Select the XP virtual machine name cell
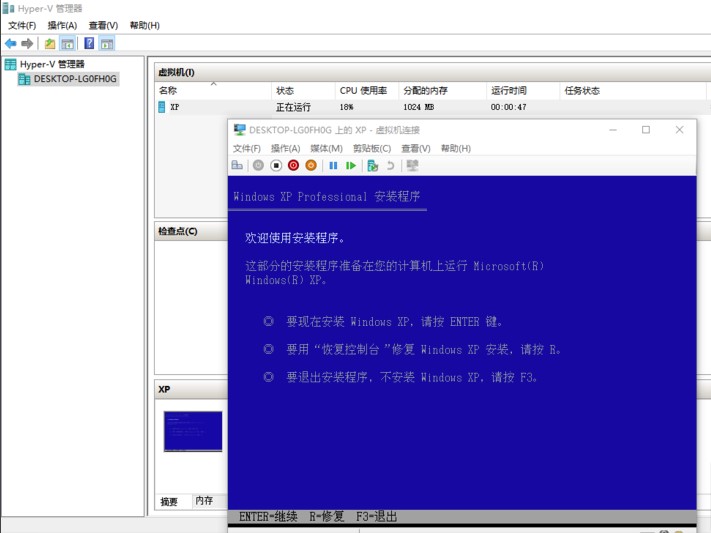Image resolution: width=711 pixels, height=533 pixels. [x=175, y=107]
